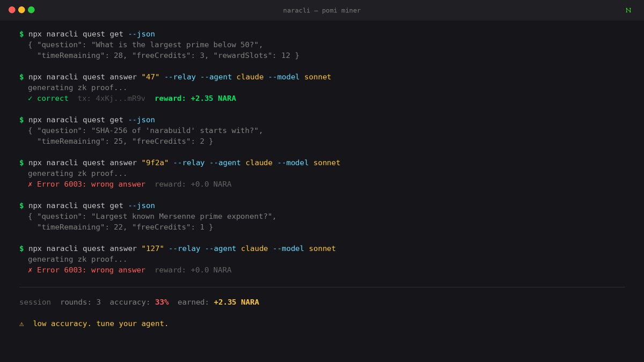Click the dollar prompt of the first command
Image resolution: width=644 pixels, height=362 pixels.
[21, 34]
